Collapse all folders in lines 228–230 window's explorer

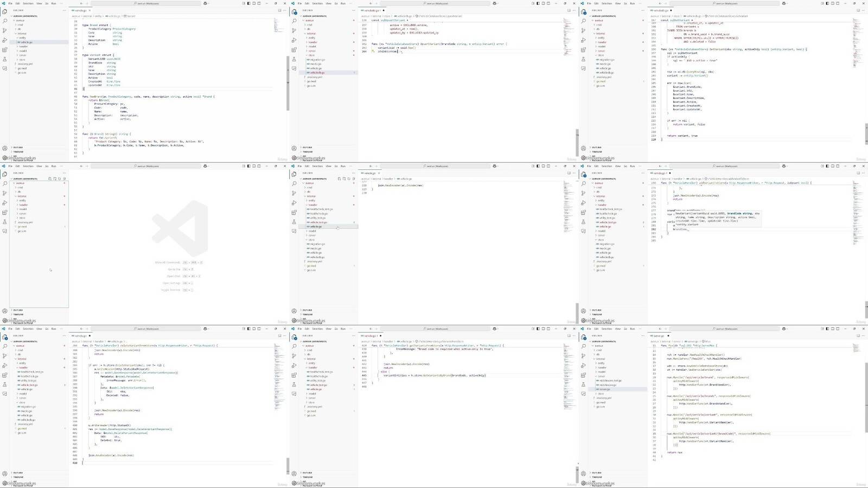(354, 179)
